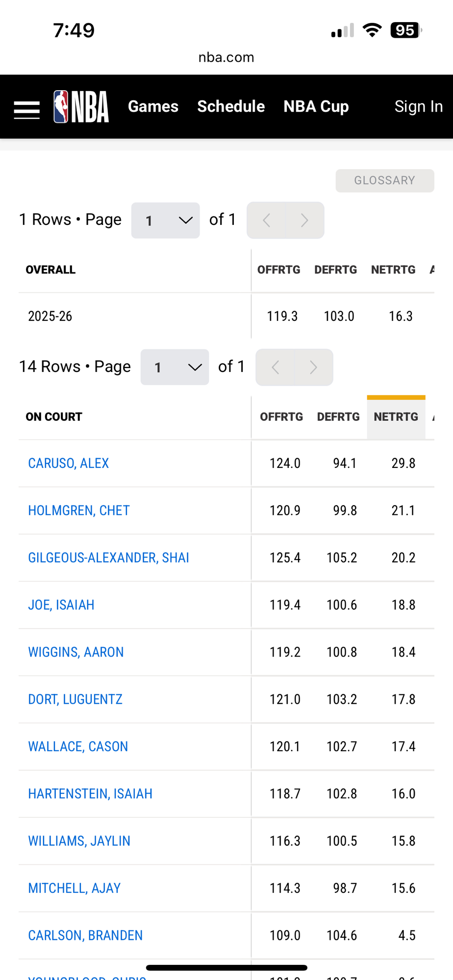Sort On Court table by NETRTG

[x=396, y=417]
